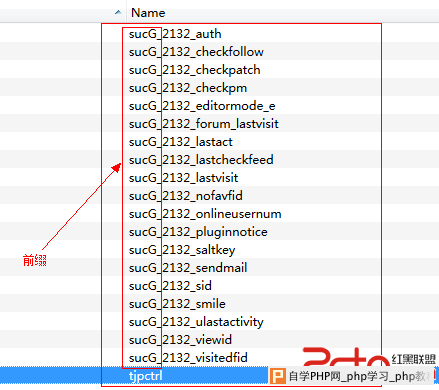Click the Name column header

[283, 12]
